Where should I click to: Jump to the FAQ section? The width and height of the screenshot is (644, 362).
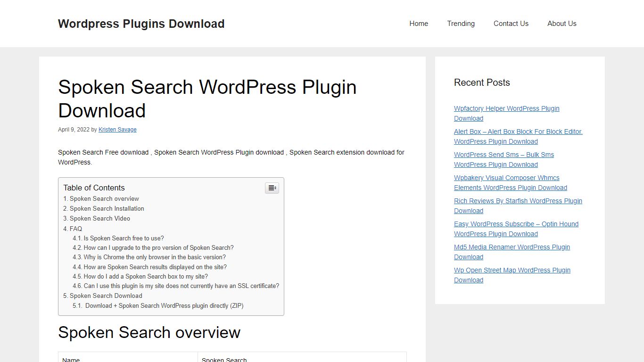(x=73, y=229)
